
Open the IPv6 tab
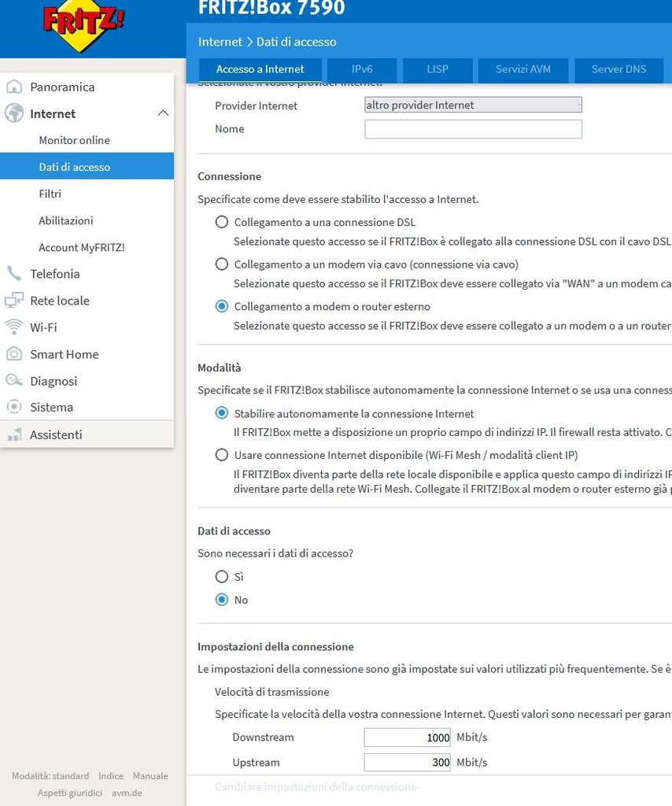tap(362, 69)
